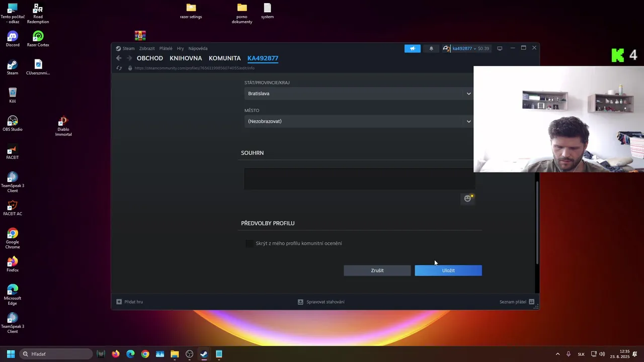
Task: Open emoticon picker under summary box
Action: click(x=468, y=199)
